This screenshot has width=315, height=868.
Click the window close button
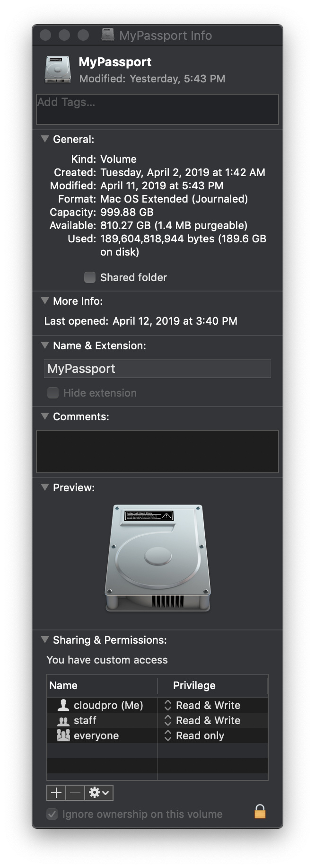[x=45, y=35]
